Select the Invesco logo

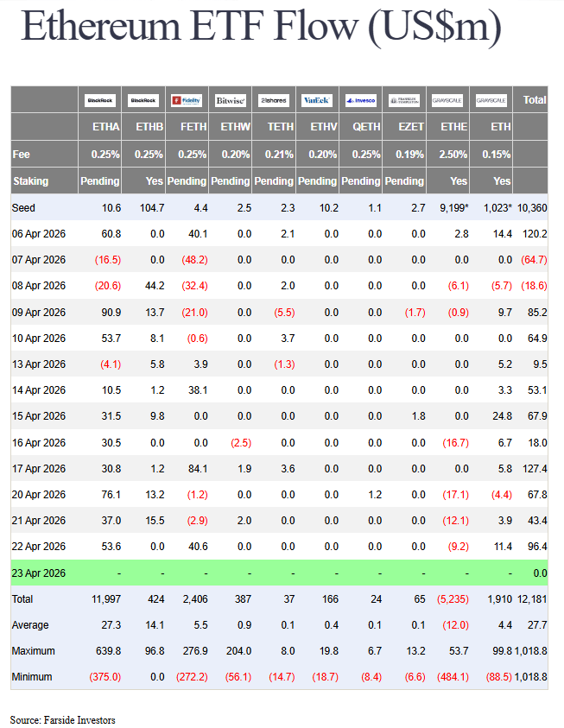[360, 100]
